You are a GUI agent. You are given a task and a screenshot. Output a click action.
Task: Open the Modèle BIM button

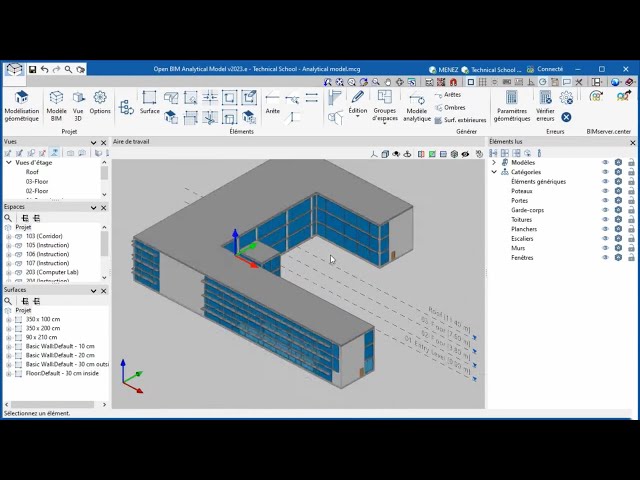56,106
